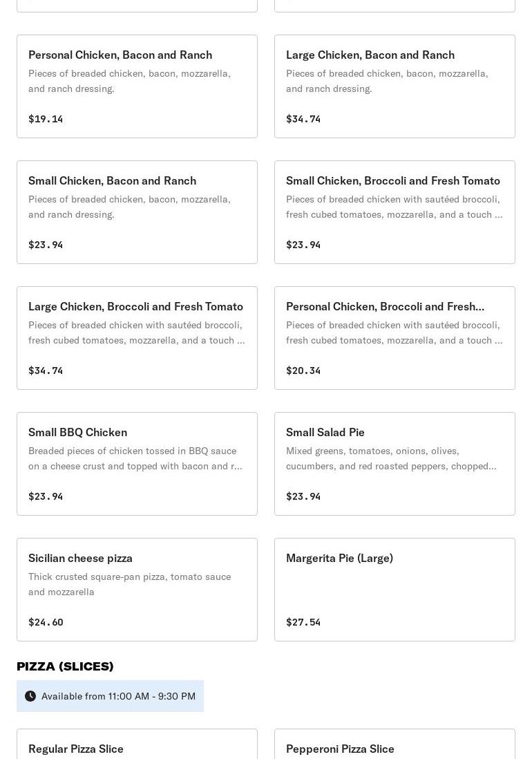Viewport: 532px width, 759px height.
Task: Click the Small Salad Pie description text
Action: point(391,458)
